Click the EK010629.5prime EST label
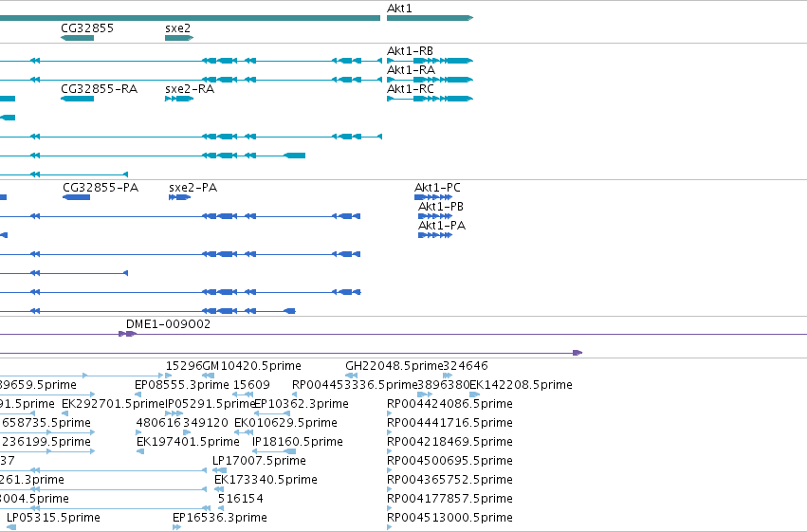807x532 pixels. (285, 423)
